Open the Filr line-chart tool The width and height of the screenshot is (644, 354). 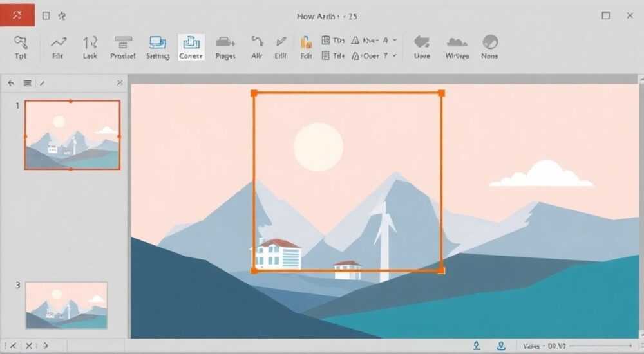click(x=59, y=48)
